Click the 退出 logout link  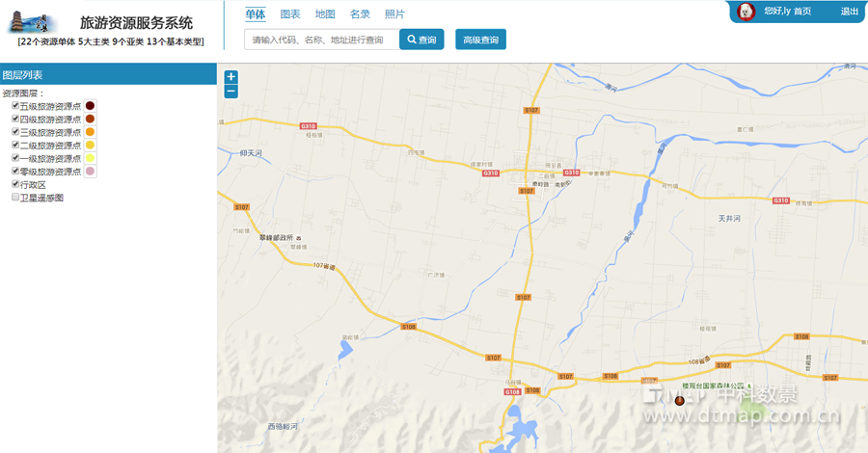click(x=849, y=12)
